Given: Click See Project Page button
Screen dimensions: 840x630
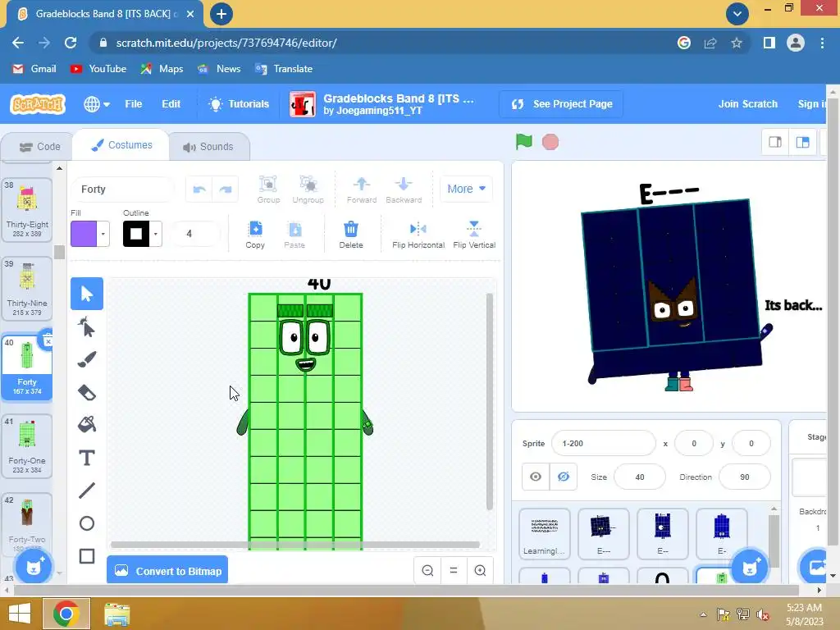Looking at the screenshot, I should [562, 104].
